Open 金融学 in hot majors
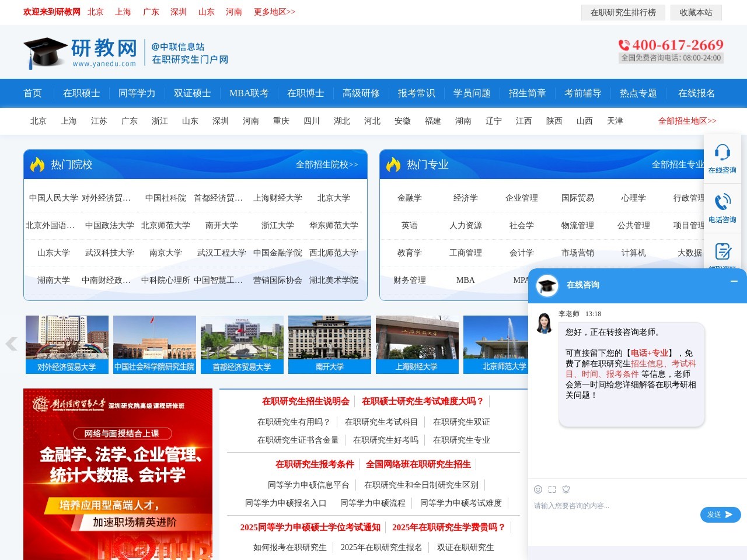Screen dimensions: 747x560 click(410, 198)
